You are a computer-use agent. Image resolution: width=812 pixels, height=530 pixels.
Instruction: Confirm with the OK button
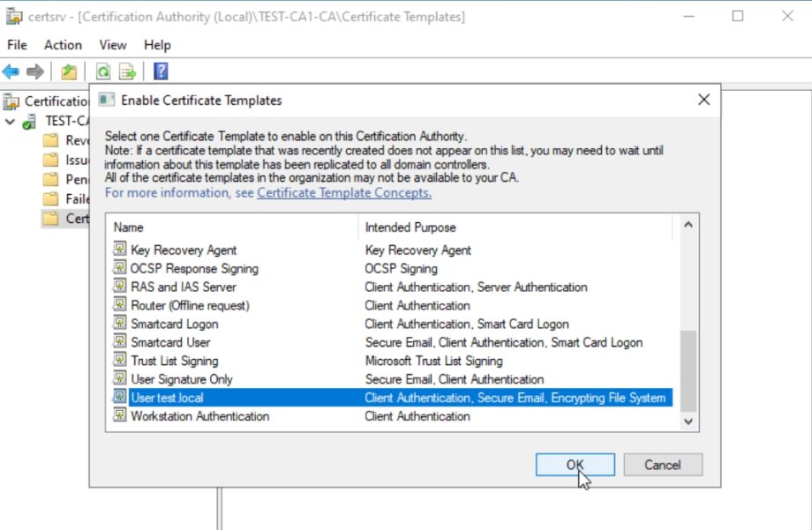click(574, 465)
